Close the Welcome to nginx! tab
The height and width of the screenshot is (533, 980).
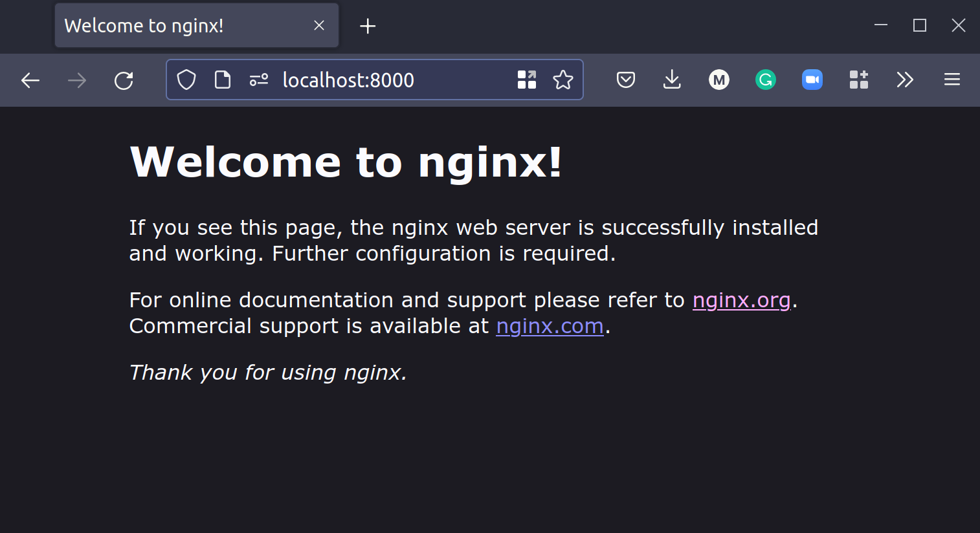[319, 26]
